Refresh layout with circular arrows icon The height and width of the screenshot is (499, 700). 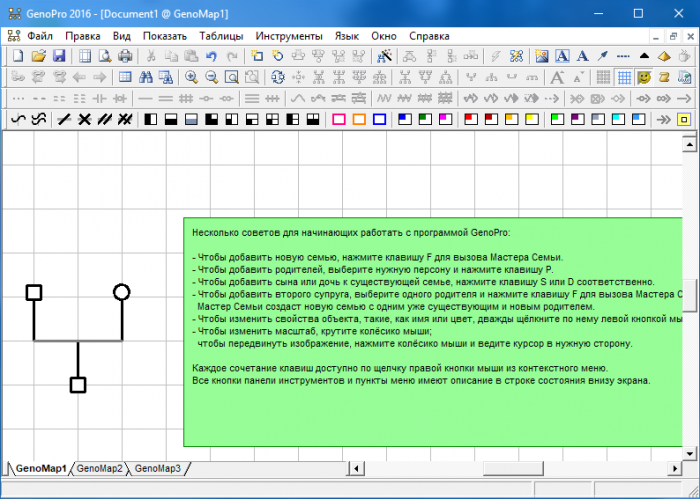(x=278, y=77)
